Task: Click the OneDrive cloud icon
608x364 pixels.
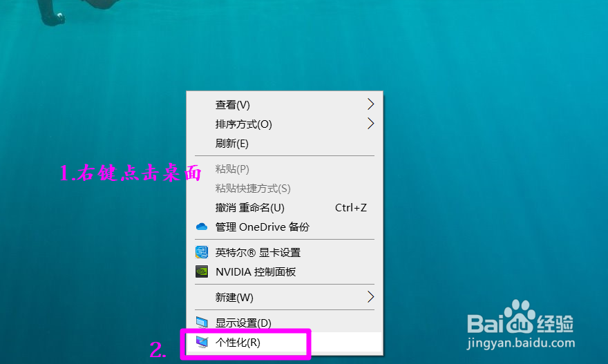Action: click(202, 227)
